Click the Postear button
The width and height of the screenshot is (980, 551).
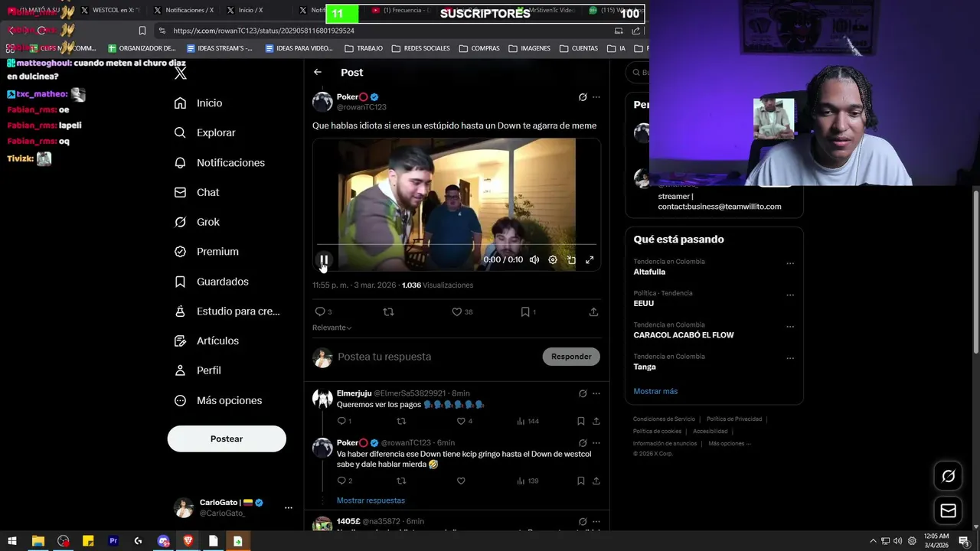tap(227, 439)
